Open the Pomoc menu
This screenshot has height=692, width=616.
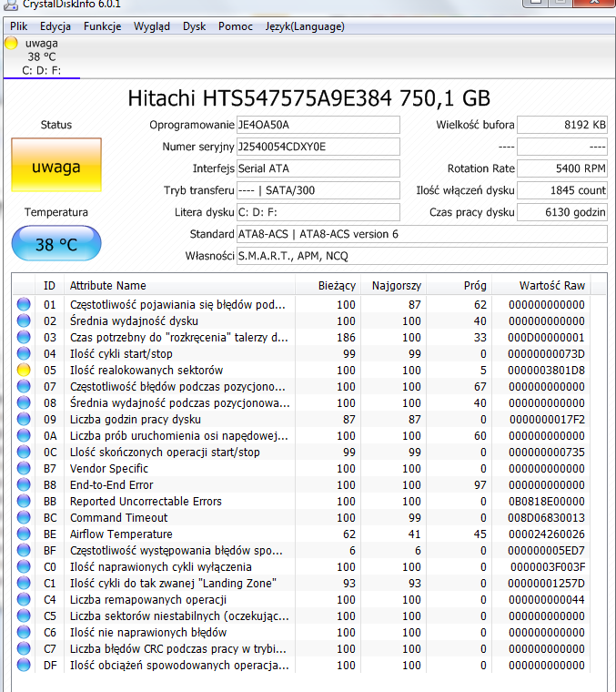coord(236,26)
